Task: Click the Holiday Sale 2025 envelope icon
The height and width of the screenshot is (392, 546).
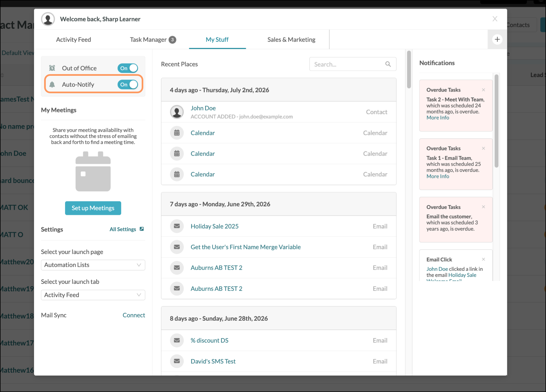Action: pyautogui.click(x=177, y=226)
